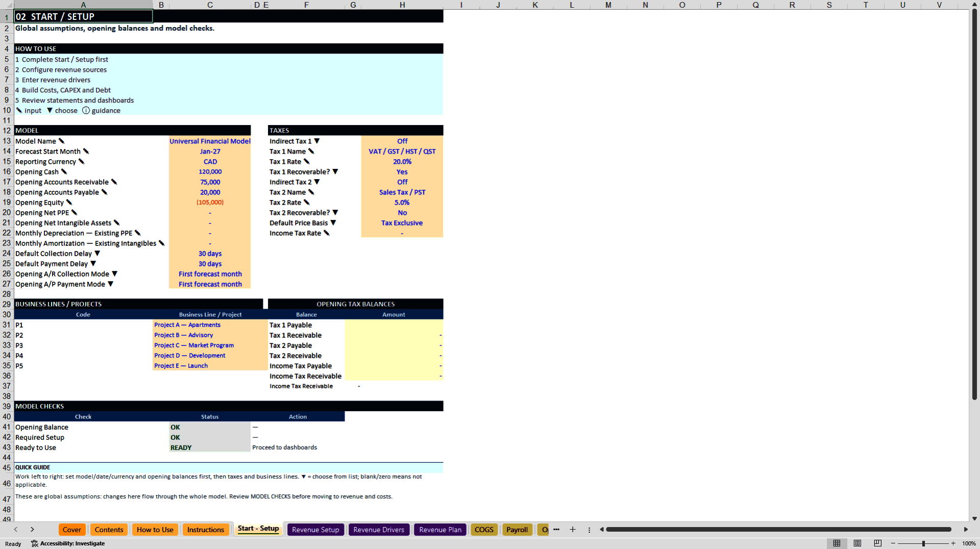Viewport: 980px width, 549px height.
Task: Click zoom out minus icon
Action: tap(893, 543)
